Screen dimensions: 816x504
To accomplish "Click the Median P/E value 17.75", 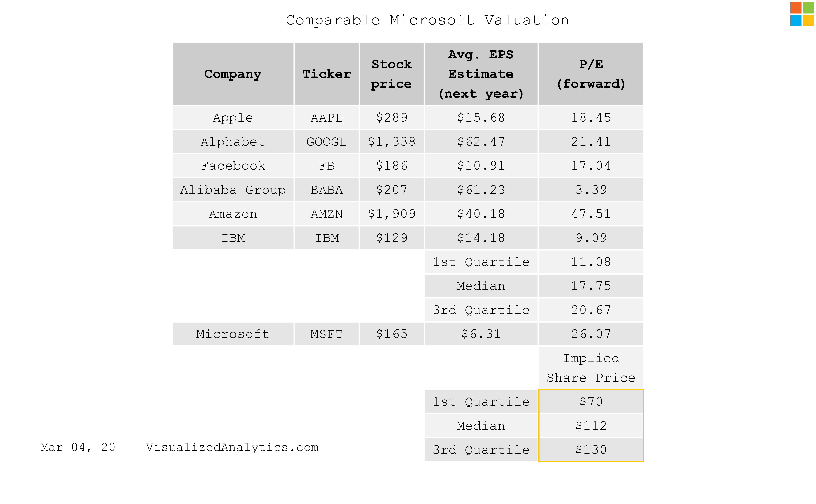I will [591, 286].
